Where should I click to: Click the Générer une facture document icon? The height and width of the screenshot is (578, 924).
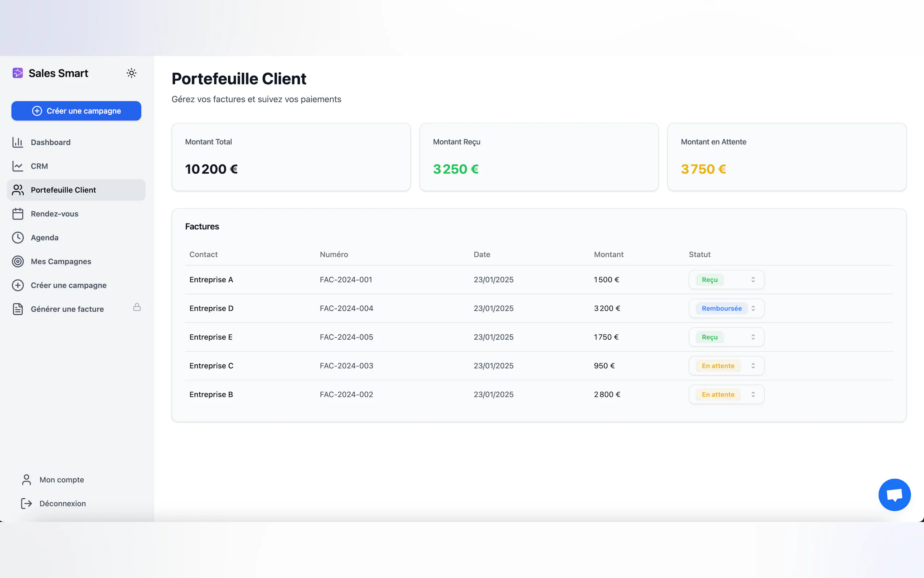pos(17,309)
